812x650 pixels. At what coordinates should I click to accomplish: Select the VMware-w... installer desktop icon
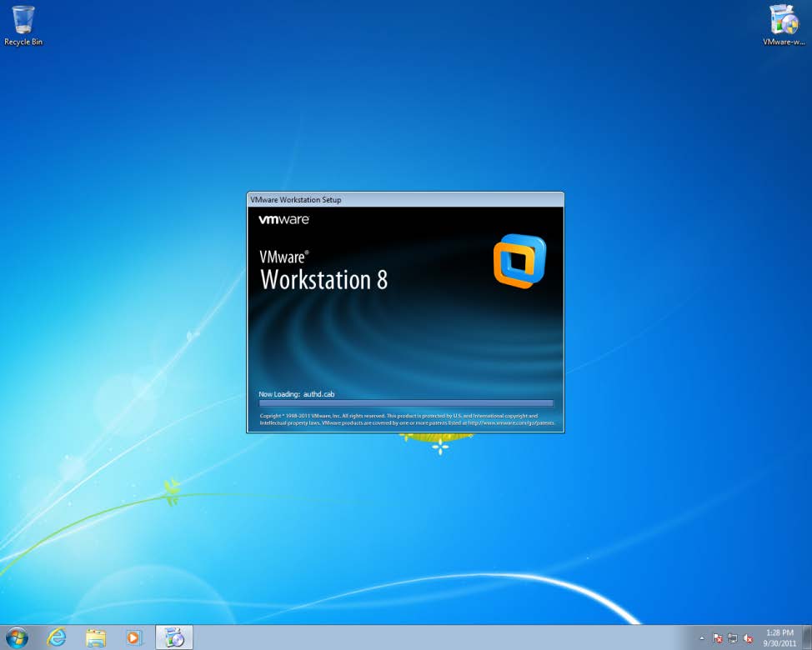(x=784, y=26)
